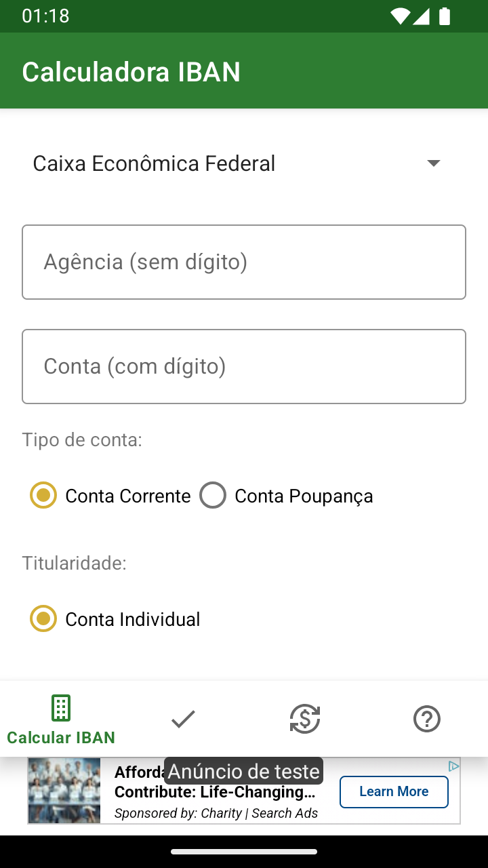Screen dimensions: 488x868
Task: Focus the Agência (sem dígito) field
Action: (x=244, y=262)
